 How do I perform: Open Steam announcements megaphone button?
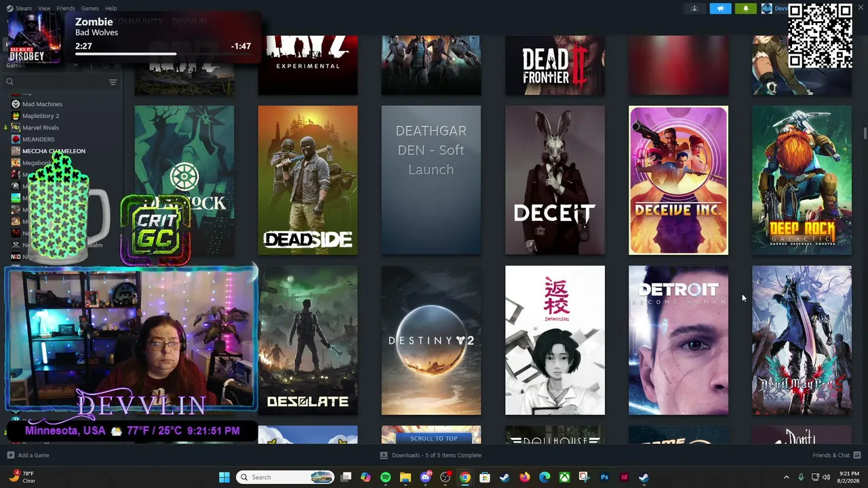coord(720,9)
